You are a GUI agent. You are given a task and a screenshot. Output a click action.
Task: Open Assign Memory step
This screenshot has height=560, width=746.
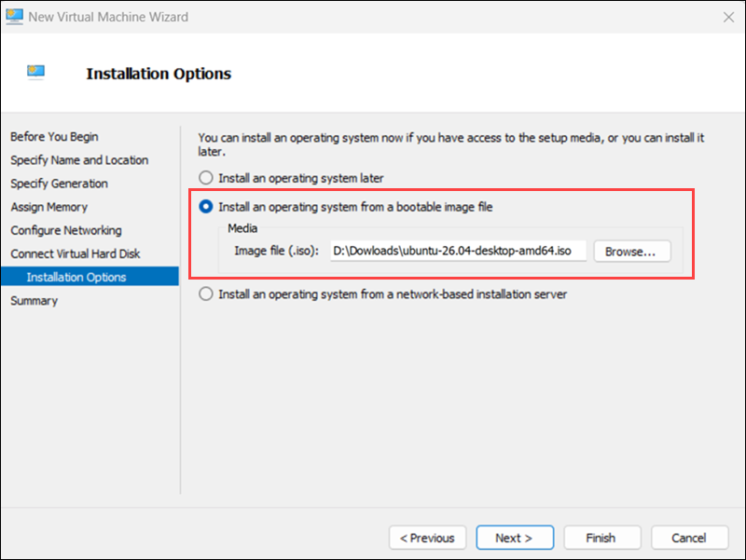pyautogui.click(x=49, y=207)
